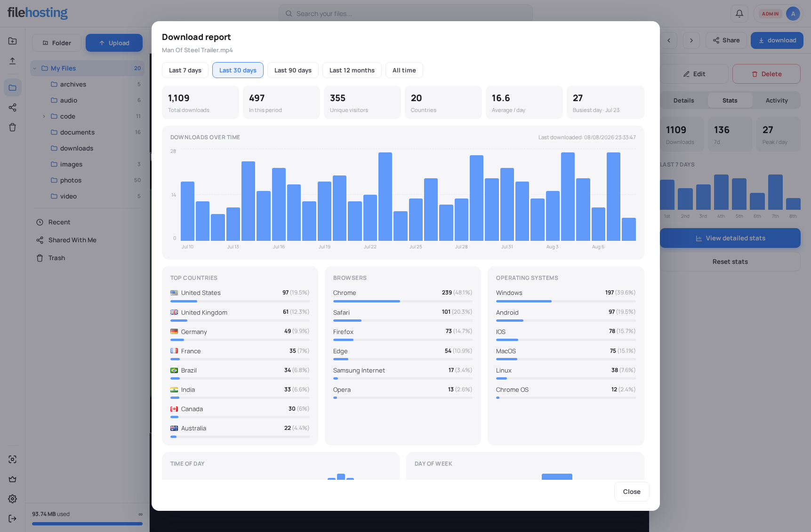Select the All time range
Image resolution: width=811 pixels, height=532 pixels.
click(404, 70)
